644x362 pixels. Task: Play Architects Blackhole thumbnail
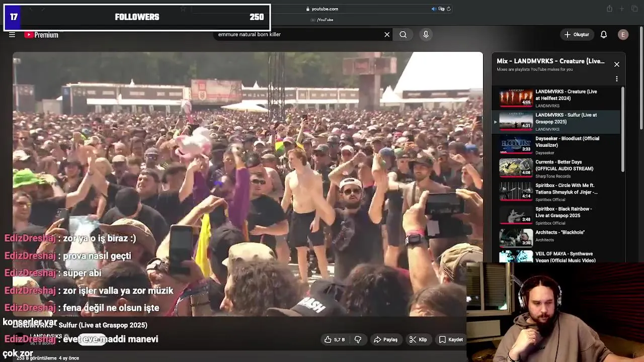[516, 238]
